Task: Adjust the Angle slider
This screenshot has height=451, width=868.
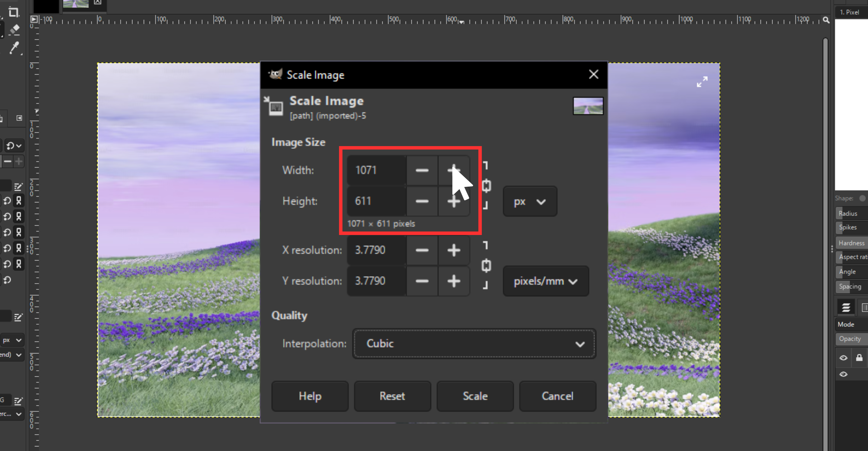Action: pos(852,272)
